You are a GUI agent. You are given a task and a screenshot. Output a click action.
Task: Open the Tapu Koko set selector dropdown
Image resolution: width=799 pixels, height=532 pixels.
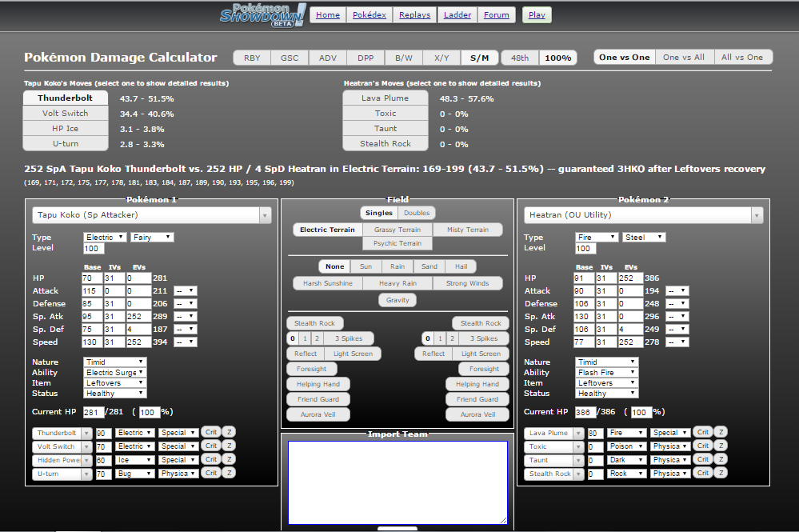click(152, 214)
